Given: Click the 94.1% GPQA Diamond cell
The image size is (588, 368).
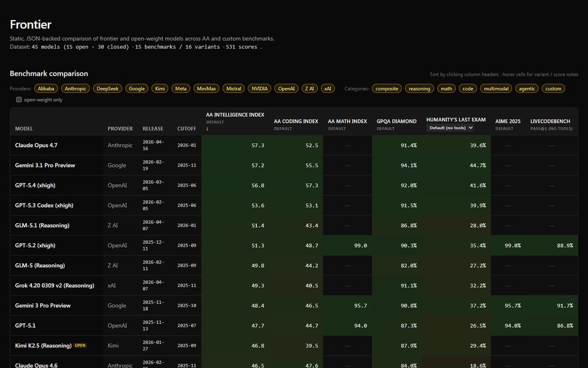Looking at the screenshot, I should click(396, 165).
